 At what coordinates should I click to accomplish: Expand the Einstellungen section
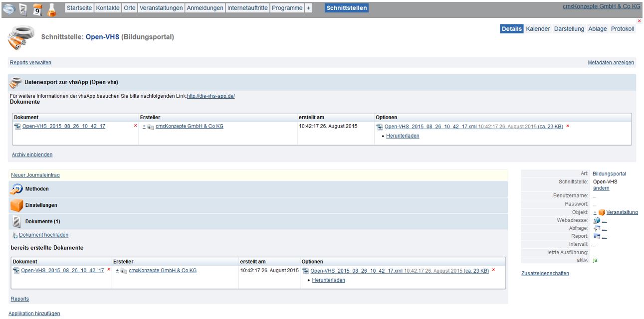click(41, 205)
